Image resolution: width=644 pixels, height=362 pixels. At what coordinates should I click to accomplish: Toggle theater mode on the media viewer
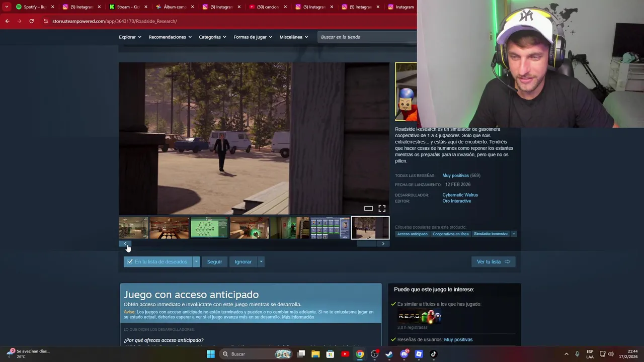tap(368, 208)
